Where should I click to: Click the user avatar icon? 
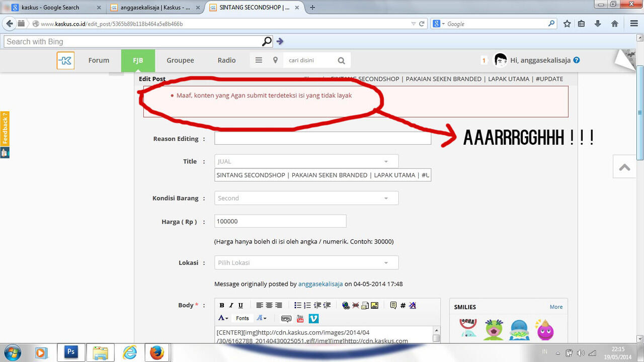point(501,60)
